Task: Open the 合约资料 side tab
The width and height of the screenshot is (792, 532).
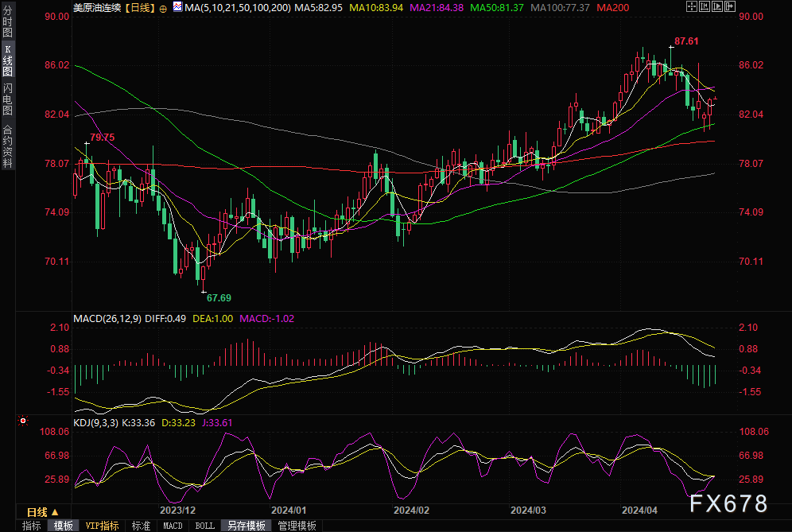Action: 7,146
